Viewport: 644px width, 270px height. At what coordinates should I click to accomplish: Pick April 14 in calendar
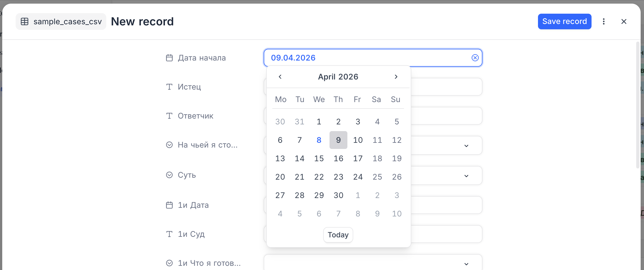[299, 158]
